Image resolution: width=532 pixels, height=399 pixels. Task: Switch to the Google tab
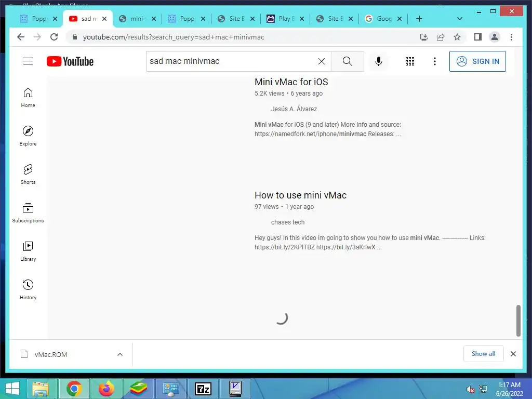click(x=380, y=19)
